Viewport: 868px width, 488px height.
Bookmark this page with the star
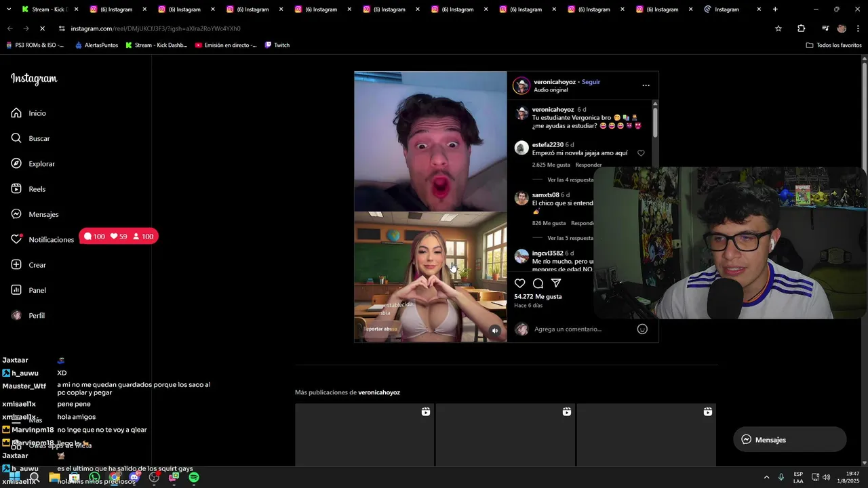tap(778, 28)
